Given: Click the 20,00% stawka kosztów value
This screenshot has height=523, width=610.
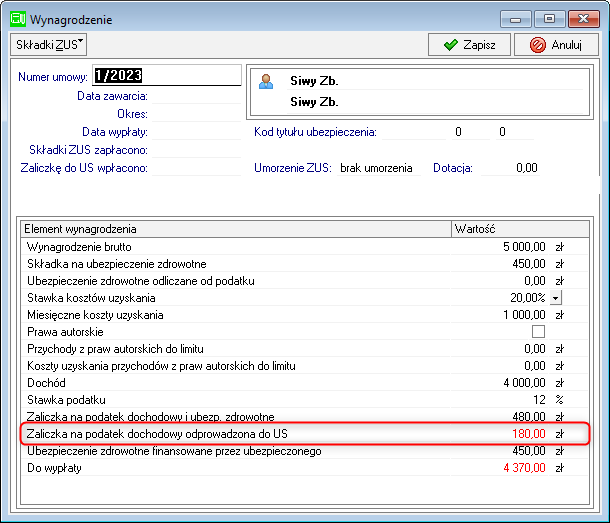Looking at the screenshot, I should pos(528,298).
